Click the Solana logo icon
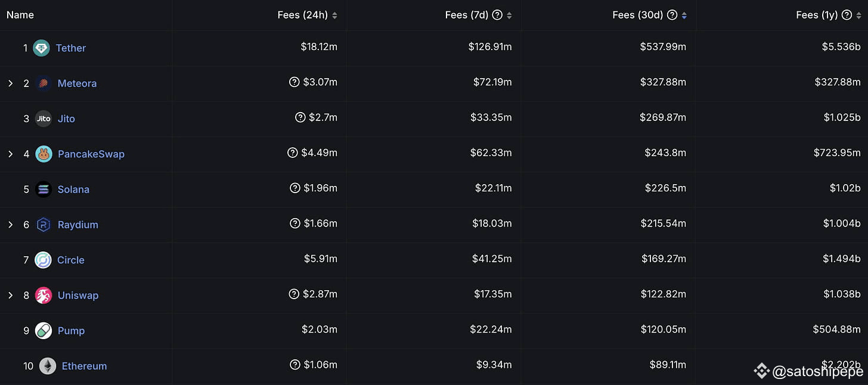 coord(44,190)
